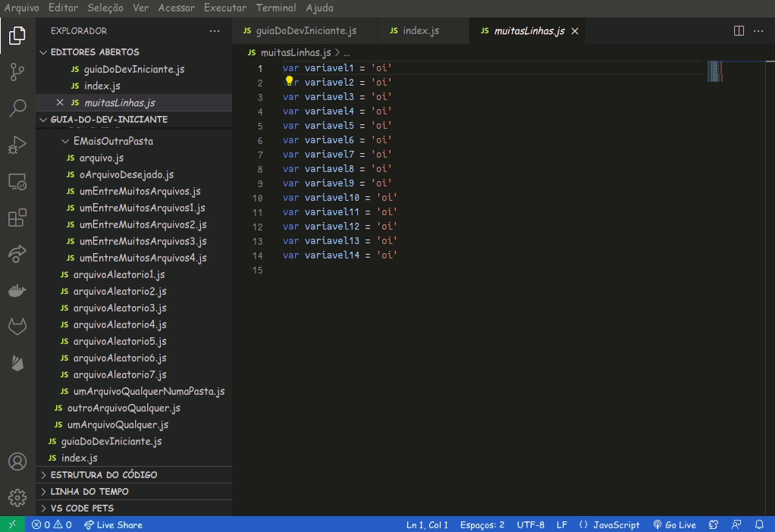Image resolution: width=775 pixels, height=532 pixels.
Task: Click the Manage settings gear icon
Action: (17, 497)
